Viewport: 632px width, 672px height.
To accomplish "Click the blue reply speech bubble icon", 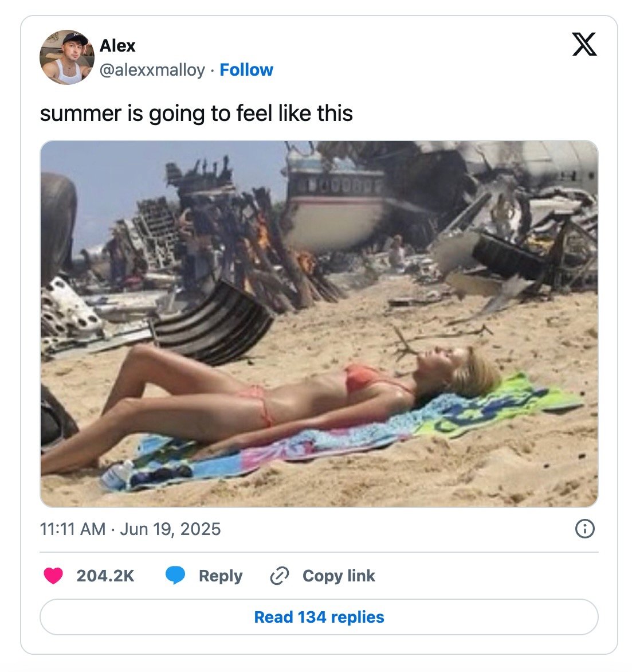I will [x=175, y=576].
